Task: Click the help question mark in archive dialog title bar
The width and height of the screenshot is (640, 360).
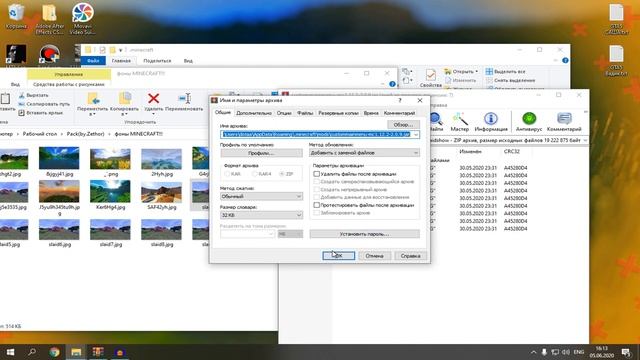Action: point(400,100)
